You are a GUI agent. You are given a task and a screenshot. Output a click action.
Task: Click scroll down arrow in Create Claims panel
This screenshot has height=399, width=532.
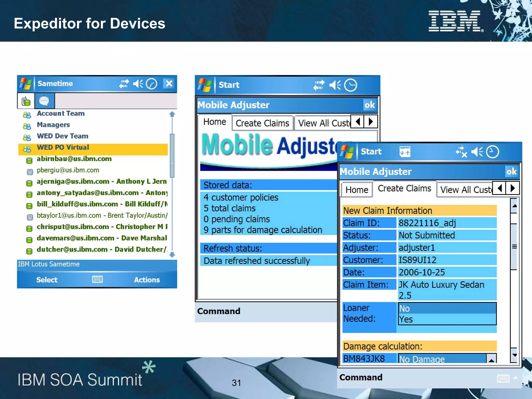pyautogui.click(x=514, y=355)
